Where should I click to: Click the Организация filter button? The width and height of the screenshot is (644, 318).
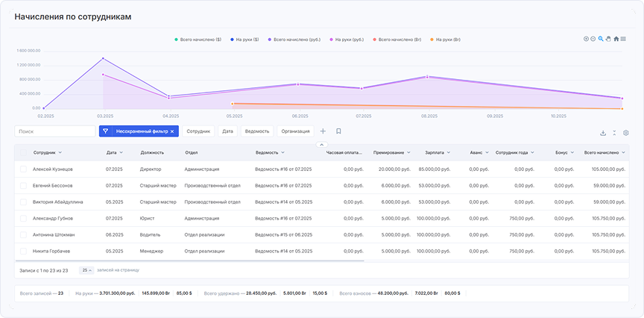click(x=296, y=131)
